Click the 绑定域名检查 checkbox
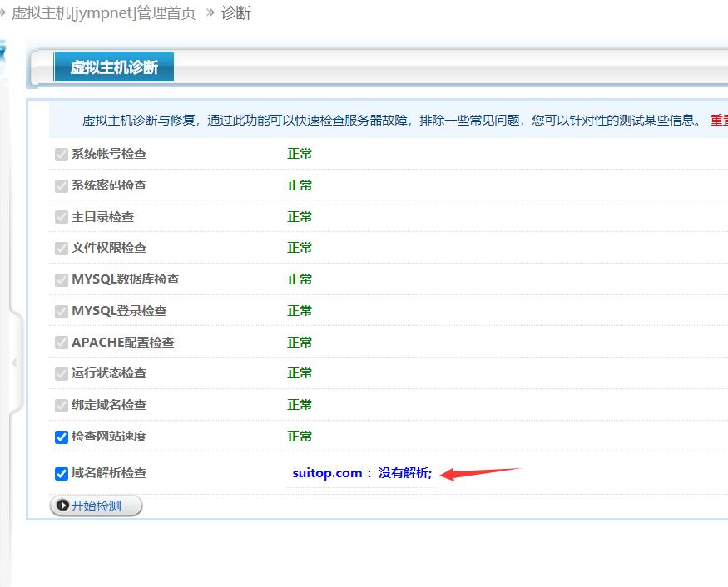The image size is (728, 587). (61, 405)
